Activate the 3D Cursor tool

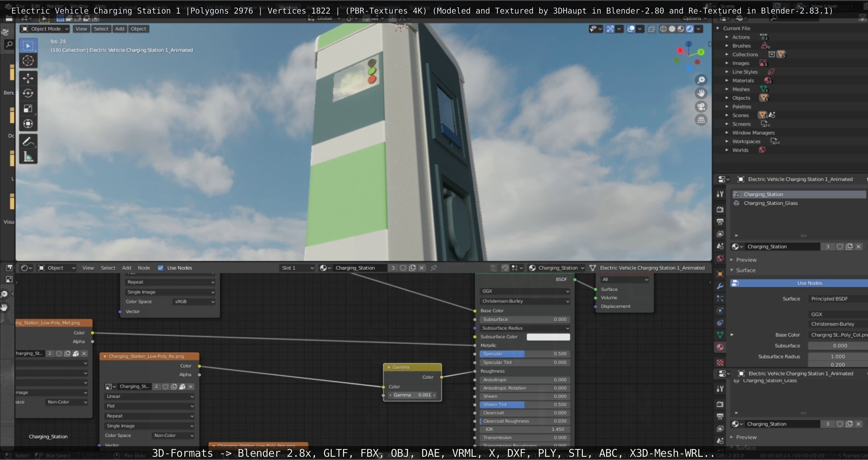click(28, 61)
